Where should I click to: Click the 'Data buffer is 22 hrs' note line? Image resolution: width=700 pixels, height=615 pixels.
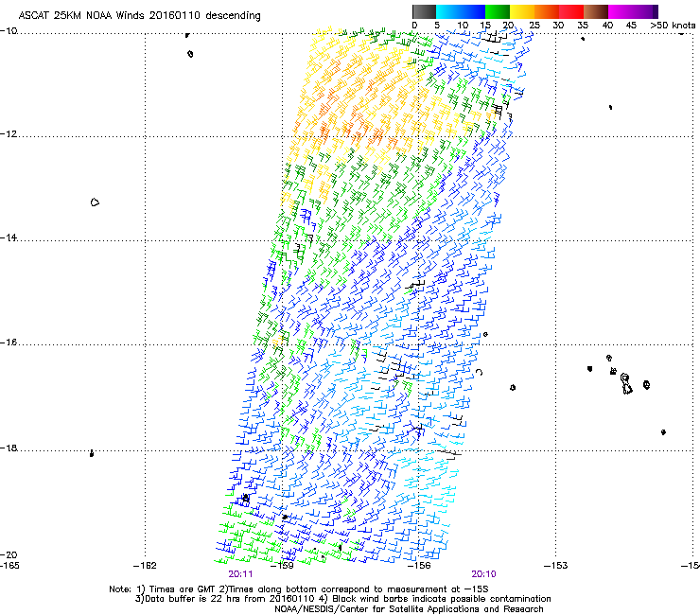click(x=342, y=599)
